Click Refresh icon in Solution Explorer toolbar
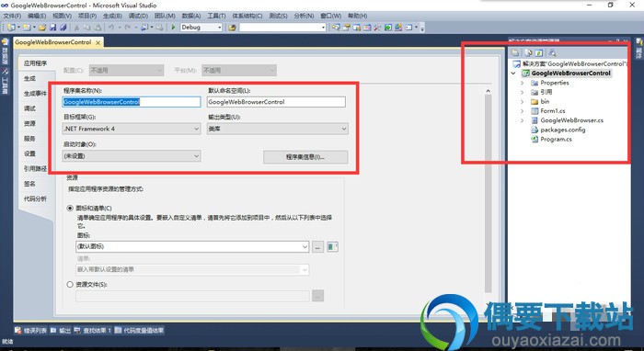 point(539,53)
